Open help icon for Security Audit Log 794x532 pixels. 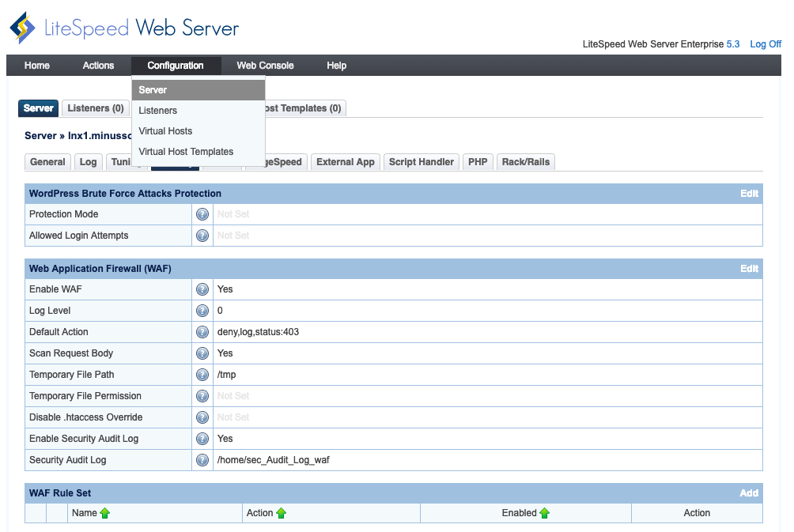pyautogui.click(x=202, y=459)
